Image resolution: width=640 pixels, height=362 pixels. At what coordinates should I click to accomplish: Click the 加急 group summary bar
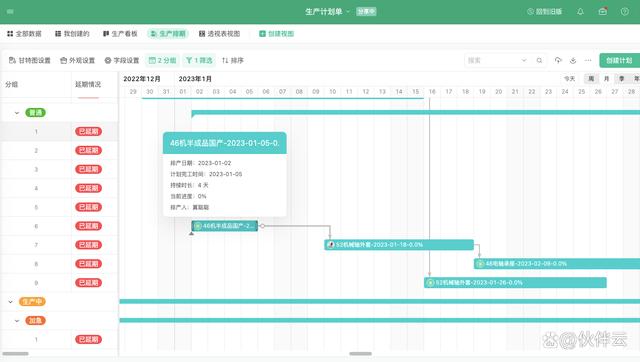click(x=380, y=320)
